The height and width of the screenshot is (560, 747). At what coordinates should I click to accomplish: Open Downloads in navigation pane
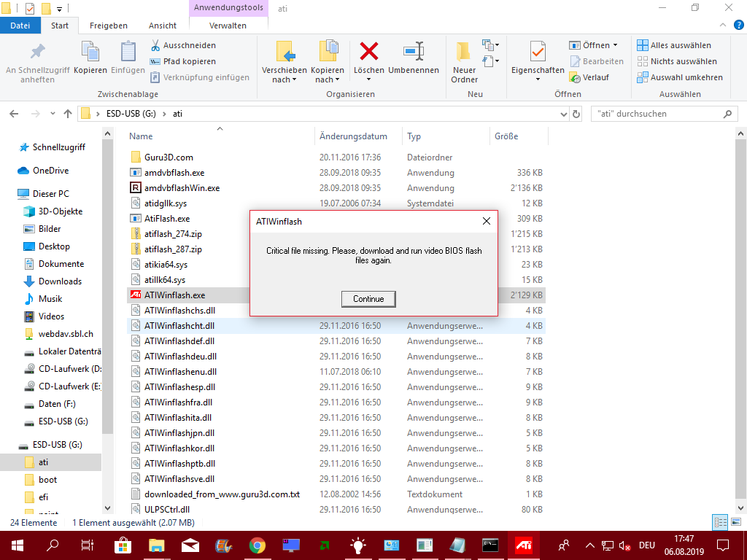pos(60,281)
